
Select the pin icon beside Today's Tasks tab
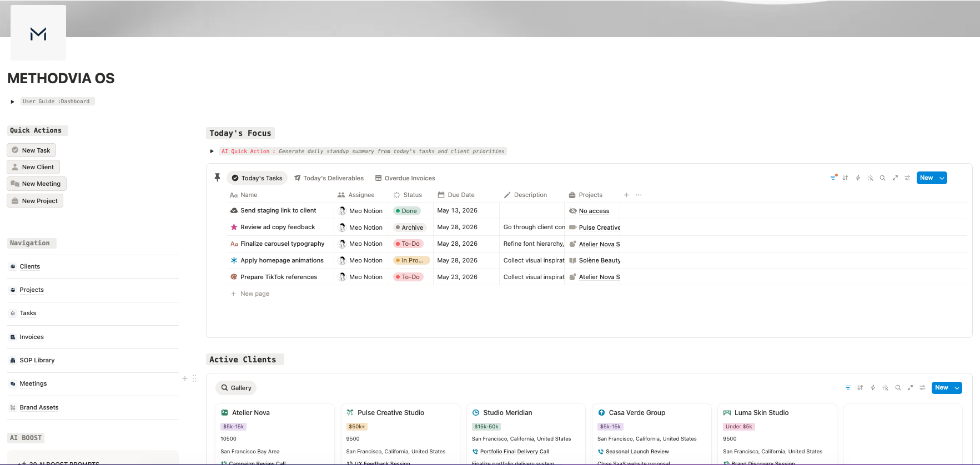pos(217,178)
